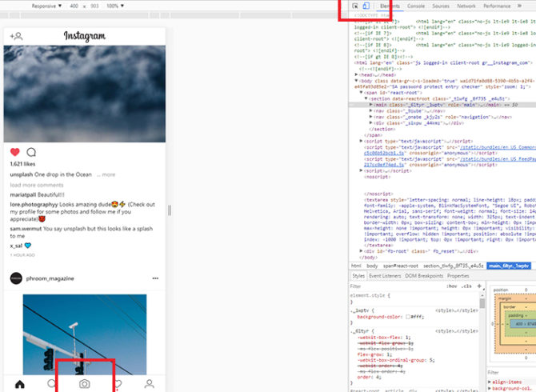The image size is (536, 392).
Task: Switch to the Sources tab
Action: 441,6
